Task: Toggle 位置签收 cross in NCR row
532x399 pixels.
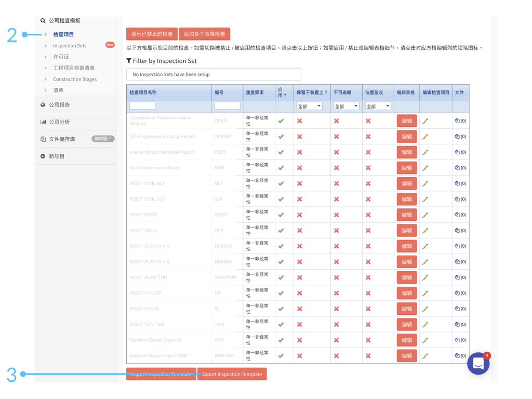Action: point(368,168)
